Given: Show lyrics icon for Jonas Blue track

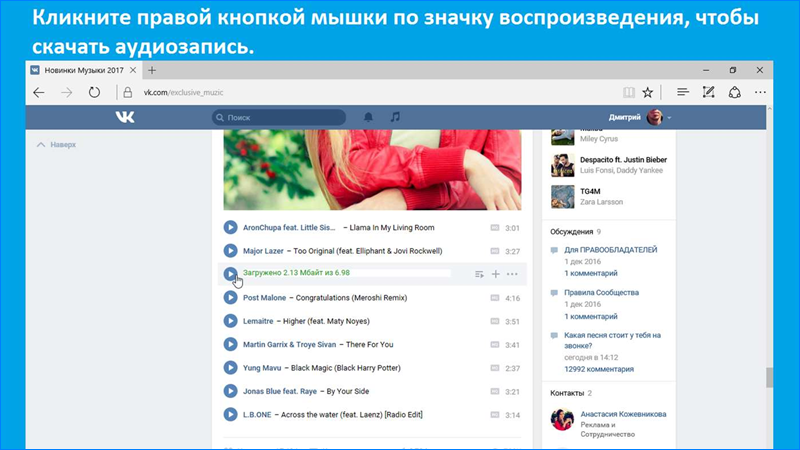Looking at the screenshot, I should pos(494,391).
